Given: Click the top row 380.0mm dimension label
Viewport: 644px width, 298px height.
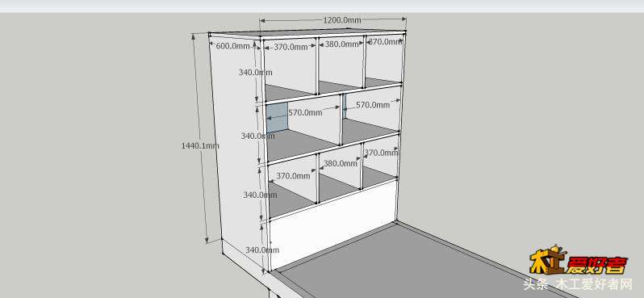Looking at the screenshot, I should 341,44.
